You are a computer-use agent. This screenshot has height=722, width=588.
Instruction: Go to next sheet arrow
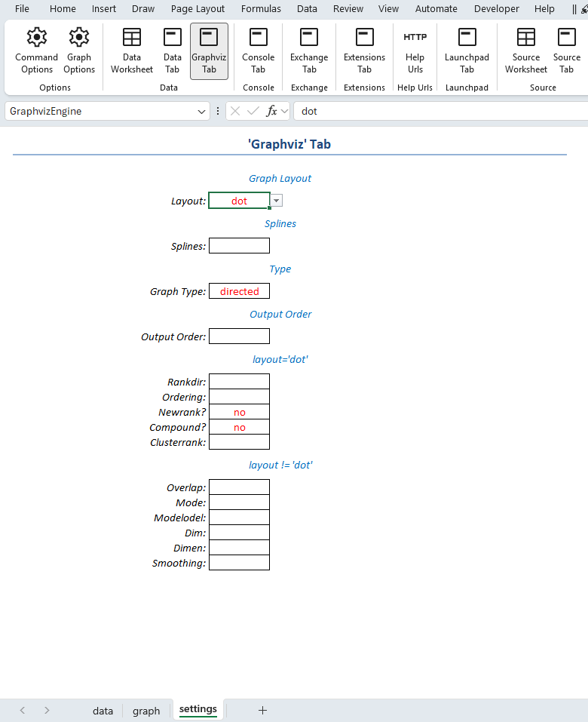47,710
